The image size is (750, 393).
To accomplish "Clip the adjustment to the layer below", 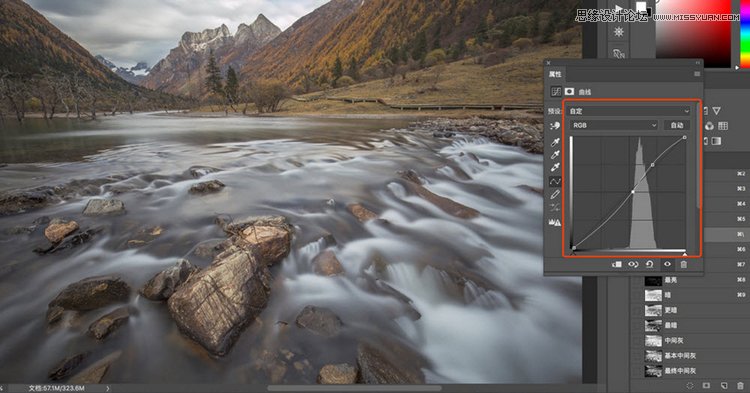I will 617,264.
